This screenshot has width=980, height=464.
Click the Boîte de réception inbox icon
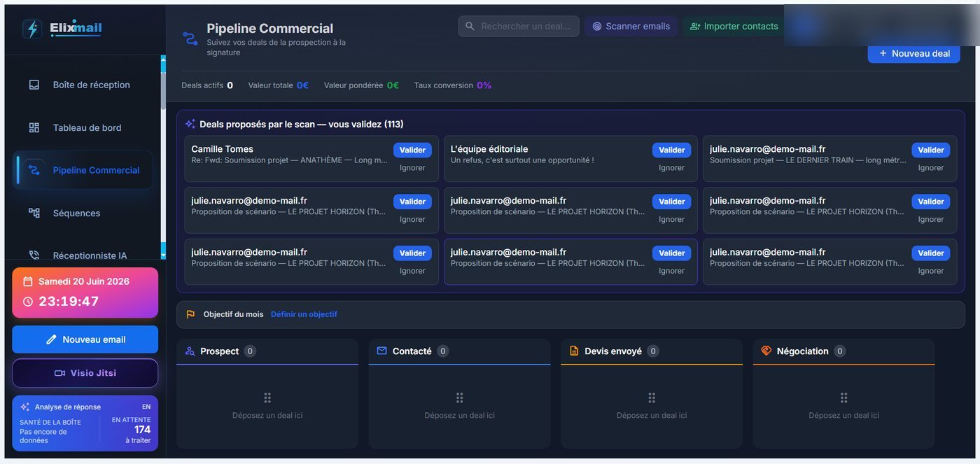34,85
